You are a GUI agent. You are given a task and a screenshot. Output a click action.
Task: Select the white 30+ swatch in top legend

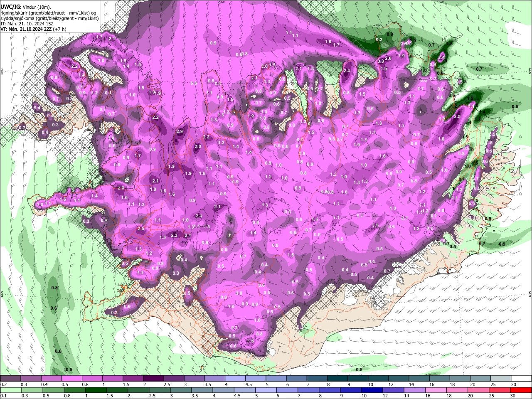tap(521, 379)
